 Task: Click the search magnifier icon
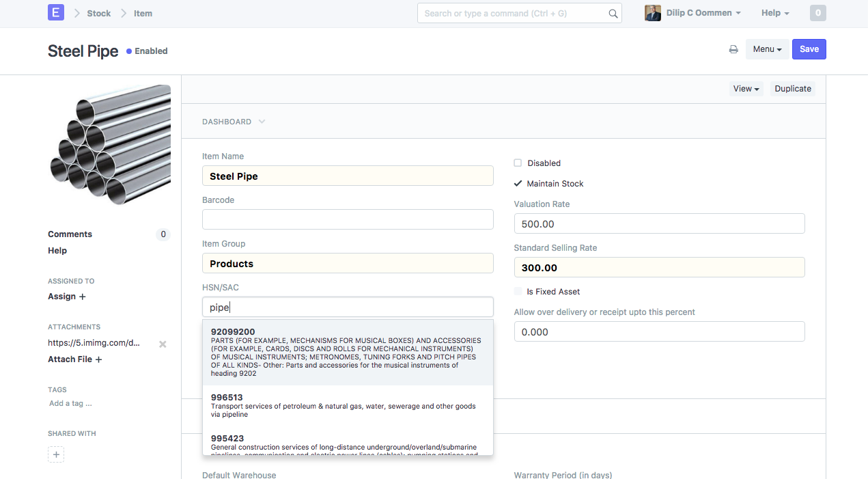click(x=613, y=14)
